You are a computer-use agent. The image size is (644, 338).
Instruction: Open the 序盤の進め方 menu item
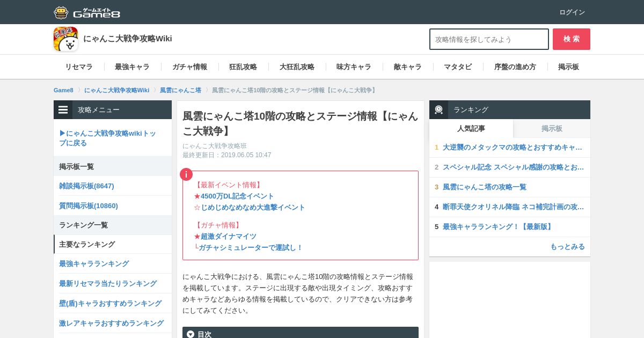tap(515, 67)
